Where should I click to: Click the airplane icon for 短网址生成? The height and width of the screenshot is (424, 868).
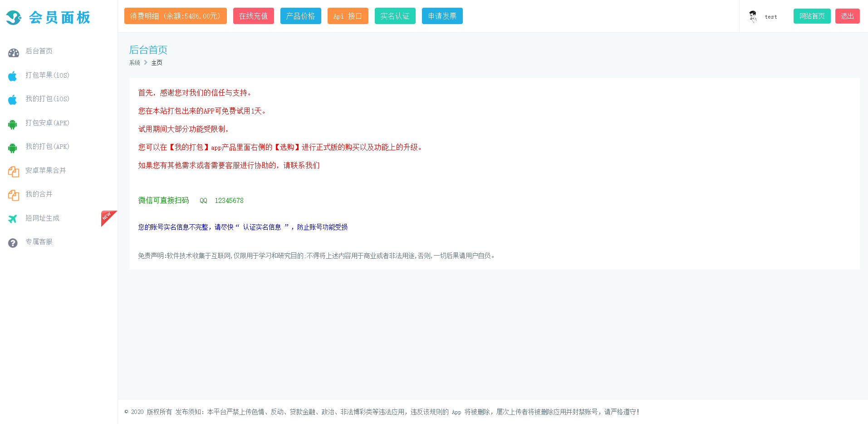[x=13, y=219]
